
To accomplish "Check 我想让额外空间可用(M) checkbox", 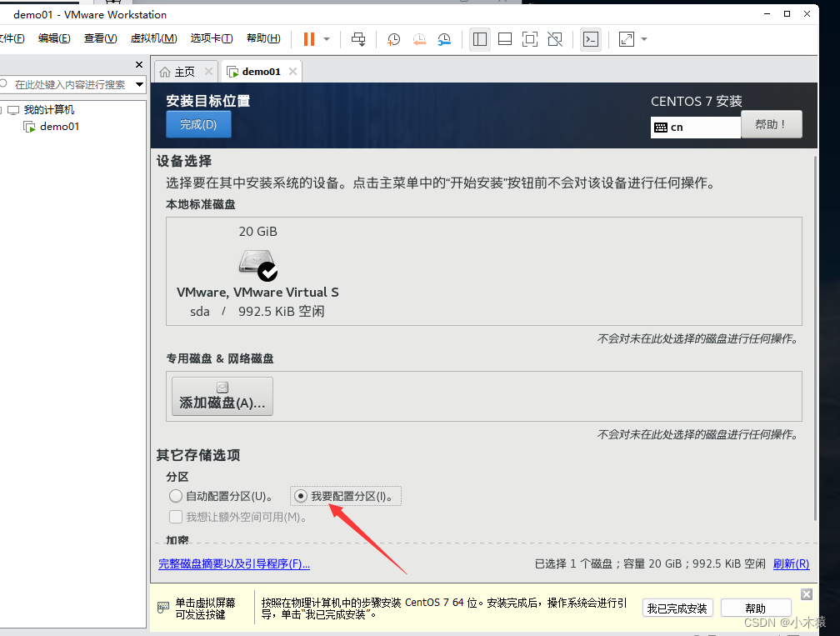I will (176, 517).
